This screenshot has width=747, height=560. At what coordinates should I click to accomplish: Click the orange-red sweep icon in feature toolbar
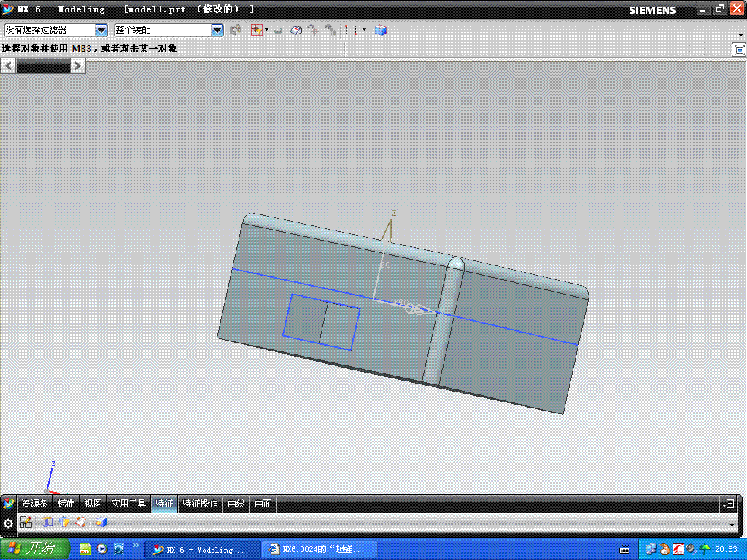(81, 522)
